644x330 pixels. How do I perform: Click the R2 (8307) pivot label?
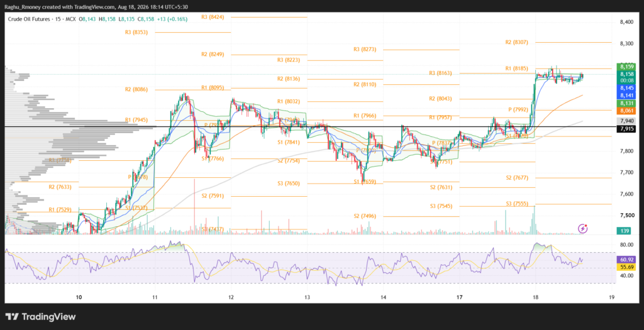click(x=517, y=42)
